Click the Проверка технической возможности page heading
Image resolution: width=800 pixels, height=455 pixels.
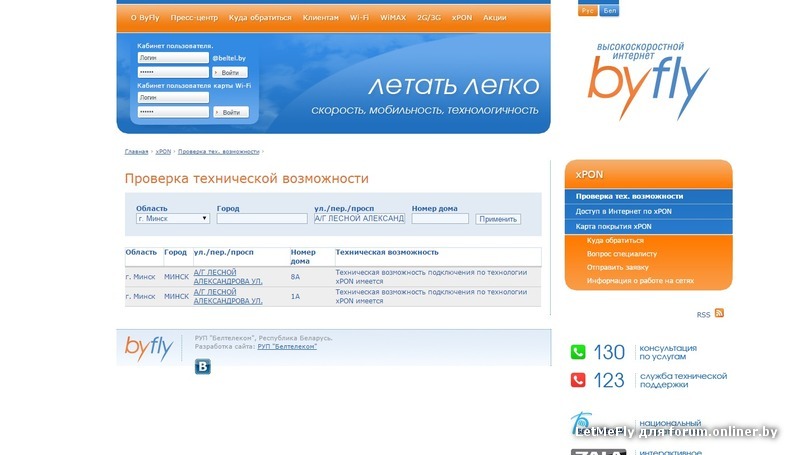click(246, 179)
